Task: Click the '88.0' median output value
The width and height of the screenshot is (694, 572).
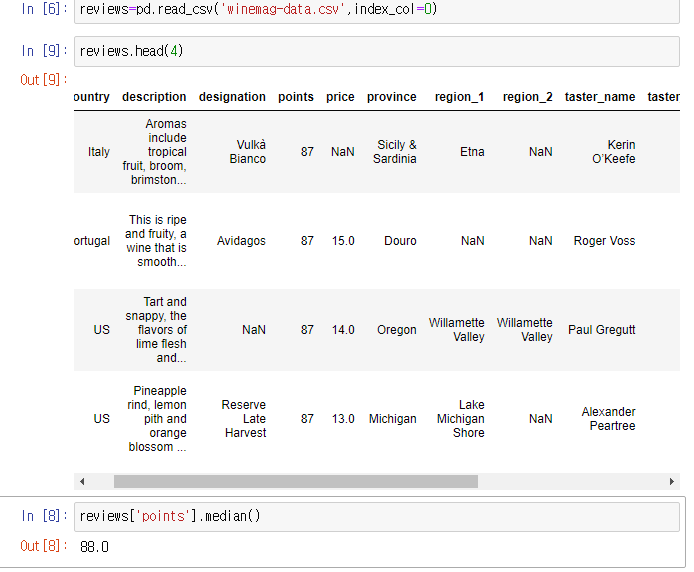Action: tap(94, 547)
